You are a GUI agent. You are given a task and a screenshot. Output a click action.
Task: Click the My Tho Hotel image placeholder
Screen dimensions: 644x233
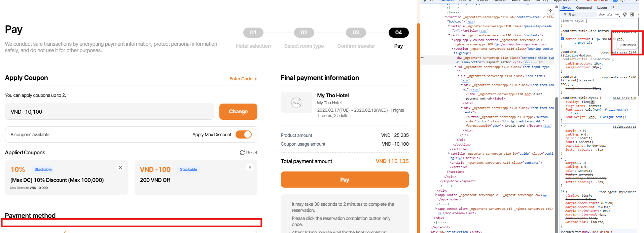click(296, 103)
